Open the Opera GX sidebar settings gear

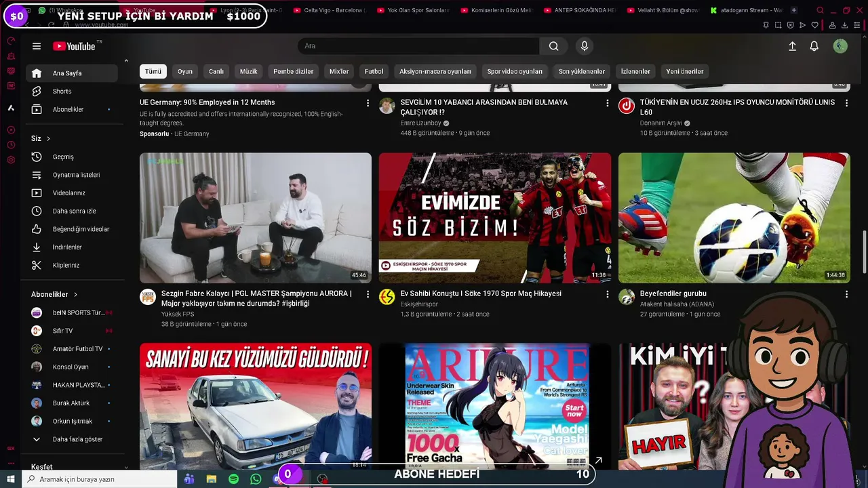pyautogui.click(x=11, y=160)
